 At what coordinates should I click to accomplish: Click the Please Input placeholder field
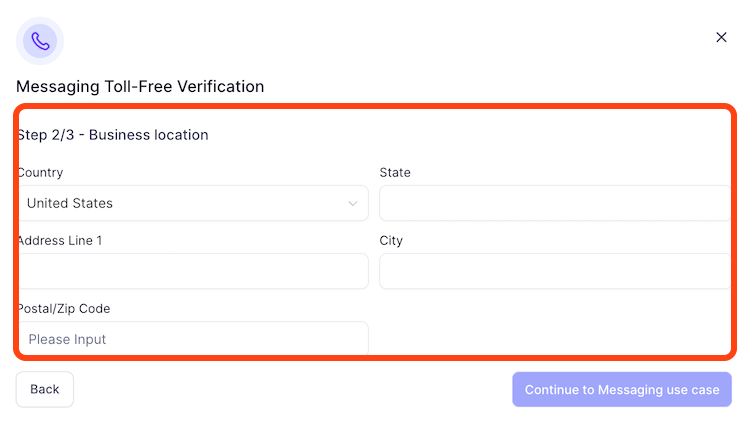tap(193, 338)
